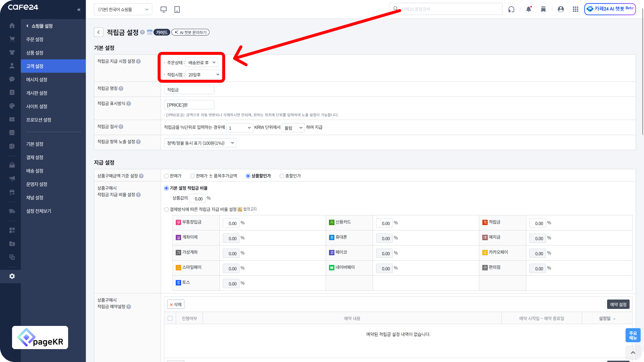The width and height of the screenshot is (644, 362).
Task: Switch to desktop preview icon
Action: click(x=163, y=9)
